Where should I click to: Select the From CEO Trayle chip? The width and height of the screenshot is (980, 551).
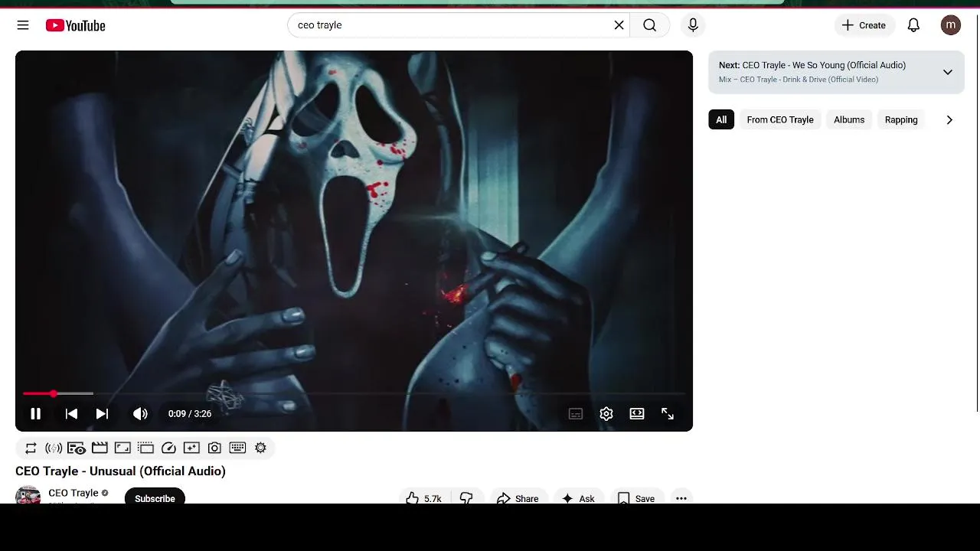click(x=780, y=119)
